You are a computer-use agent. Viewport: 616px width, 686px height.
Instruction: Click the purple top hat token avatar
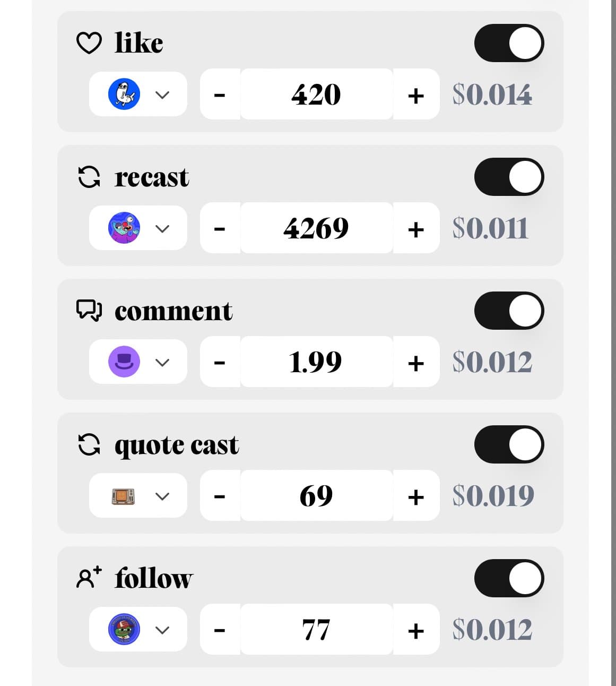(x=124, y=362)
